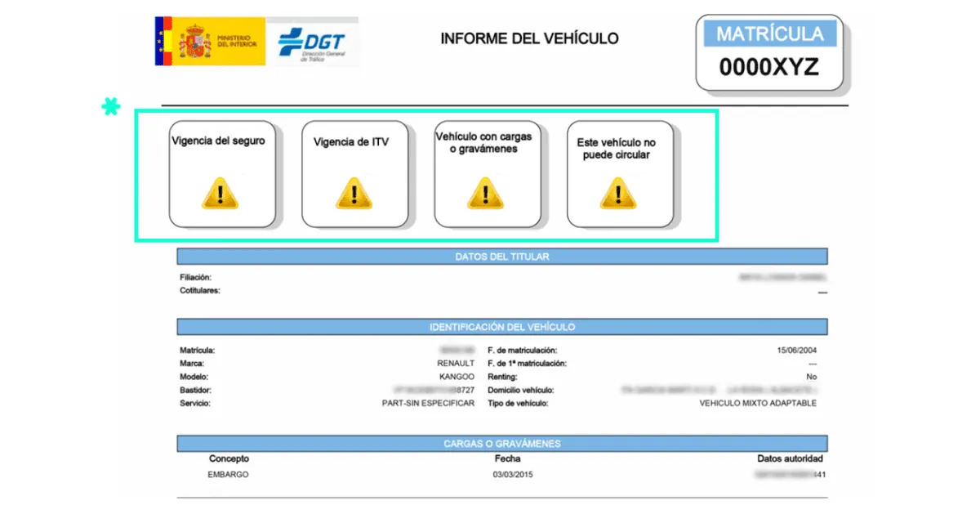
Task: Click the Vigencia del seguro warning icon
Action: tap(220, 193)
